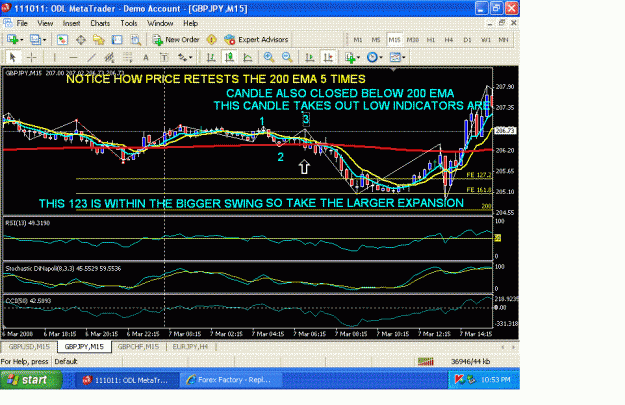Select the Trendline tool
This screenshot has height=405, width=625.
point(92,57)
